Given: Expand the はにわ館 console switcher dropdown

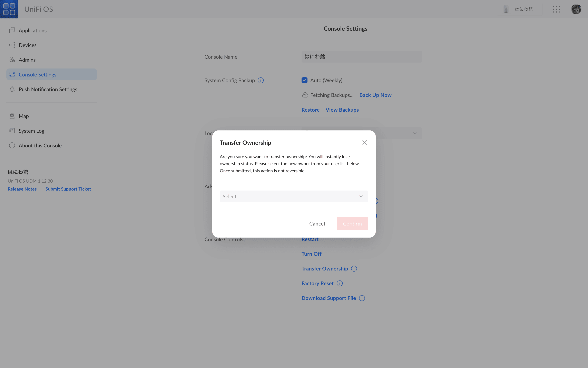Looking at the screenshot, I should click(x=520, y=9).
